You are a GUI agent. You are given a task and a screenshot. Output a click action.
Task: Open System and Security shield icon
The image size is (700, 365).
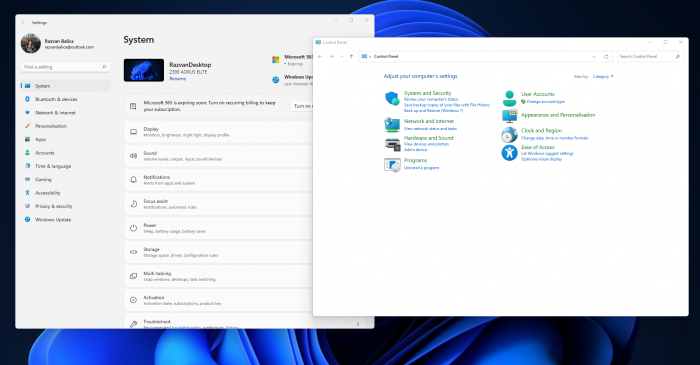392,99
